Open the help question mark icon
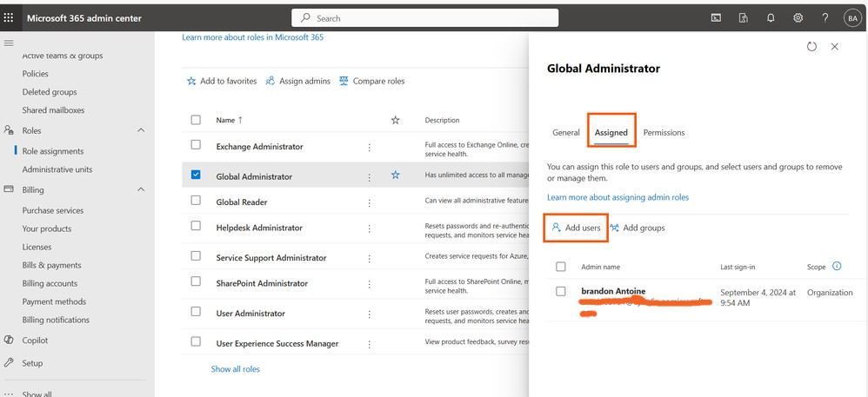 click(x=825, y=17)
